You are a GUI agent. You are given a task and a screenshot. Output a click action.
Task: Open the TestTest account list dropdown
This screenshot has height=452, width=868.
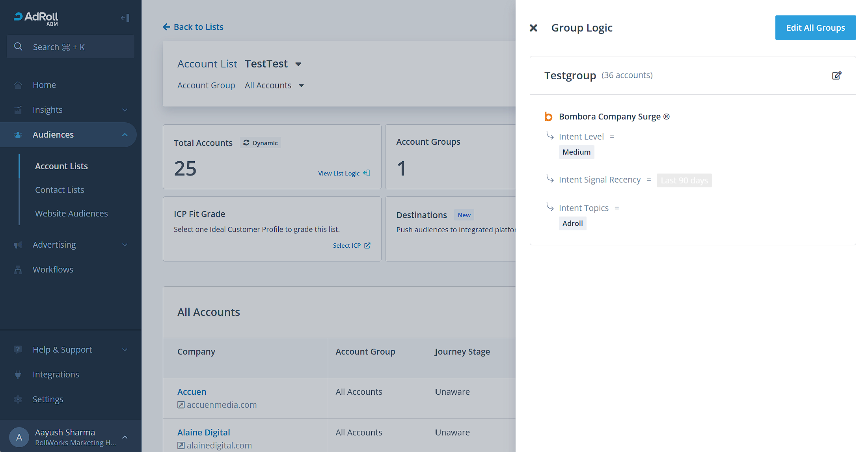click(x=298, y=64)
